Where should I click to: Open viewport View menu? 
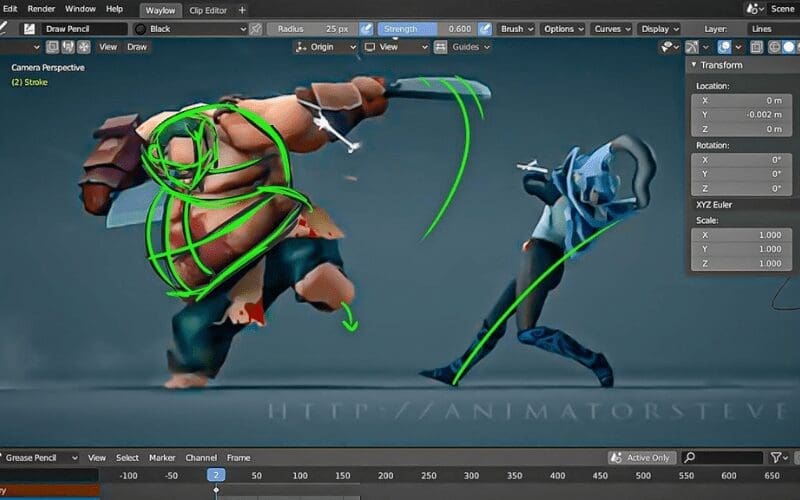pyautogui.click(x=108, y=47)
